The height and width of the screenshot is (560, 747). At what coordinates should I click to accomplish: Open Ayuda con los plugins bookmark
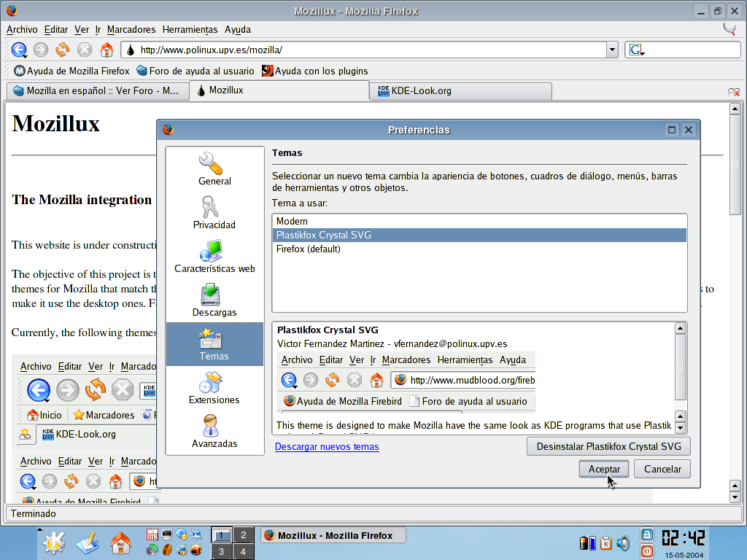315,71
